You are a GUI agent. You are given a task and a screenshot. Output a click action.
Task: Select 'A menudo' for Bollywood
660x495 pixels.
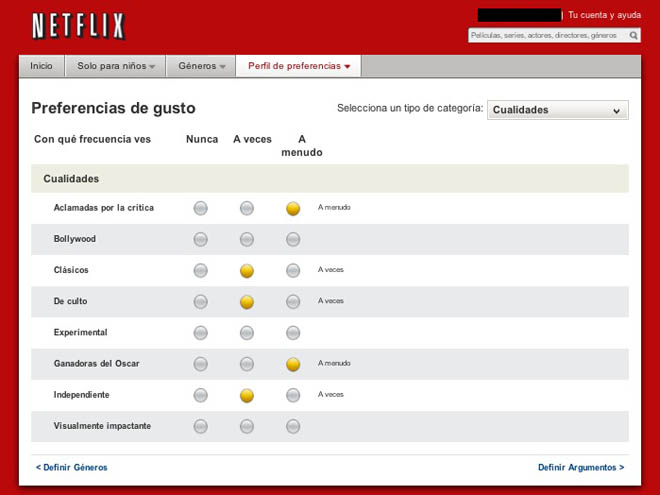click(x=293, y=239)
